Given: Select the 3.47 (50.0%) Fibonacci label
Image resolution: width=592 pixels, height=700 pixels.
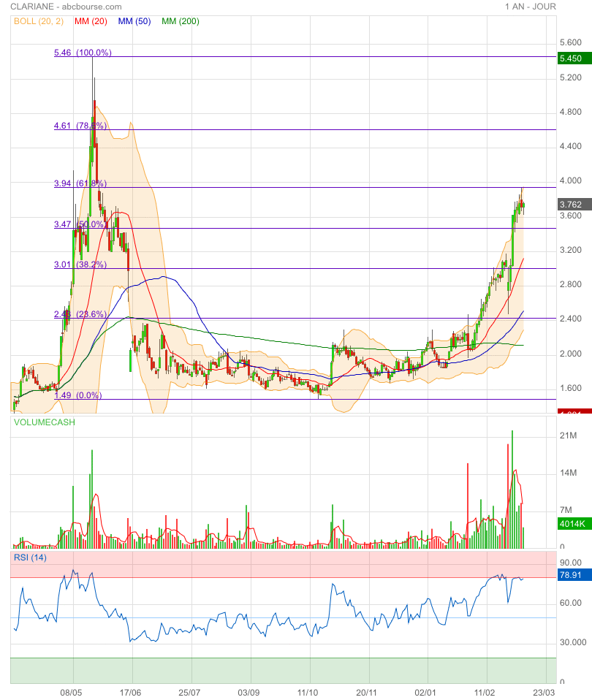Looking at the screenshot, I should coord(80,224).
